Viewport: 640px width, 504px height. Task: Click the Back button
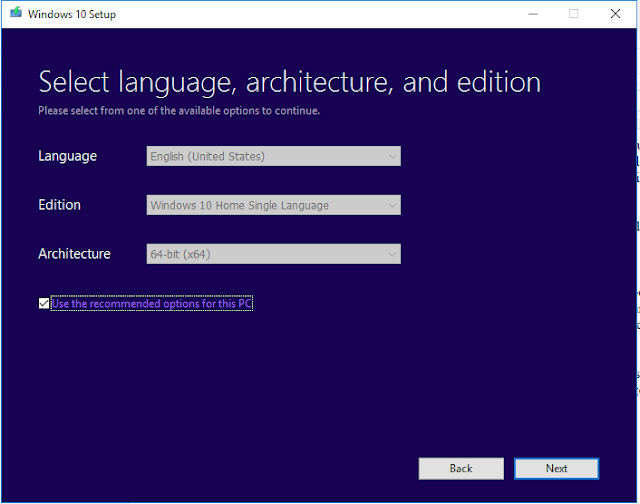click(x=461, y=468)
